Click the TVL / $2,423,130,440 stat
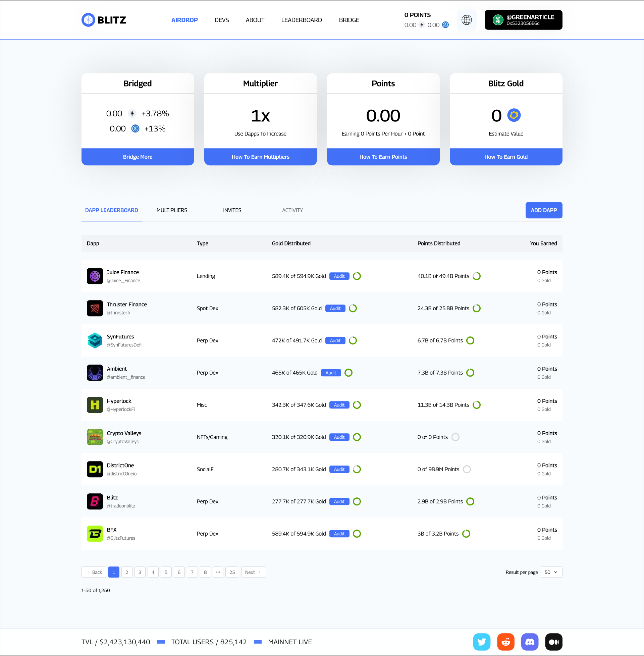 [116, 642]
